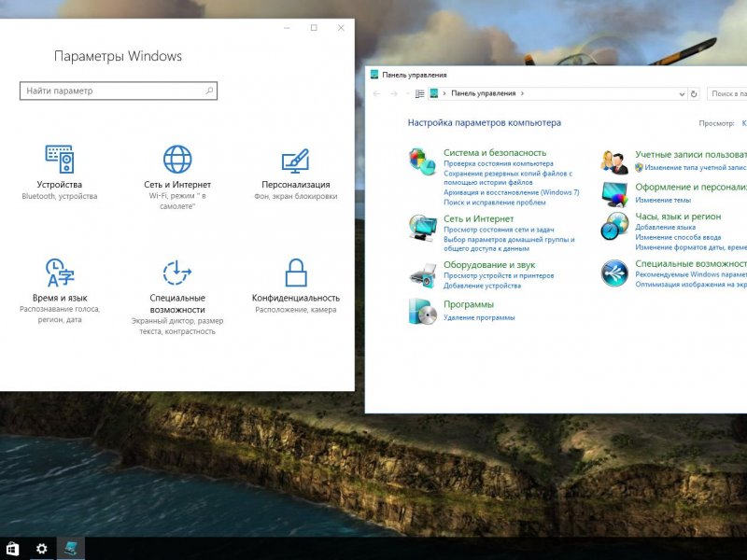Click the Часы, язык и регион clock icon
This screenshot has height=560, width=747.
point(614,226)
